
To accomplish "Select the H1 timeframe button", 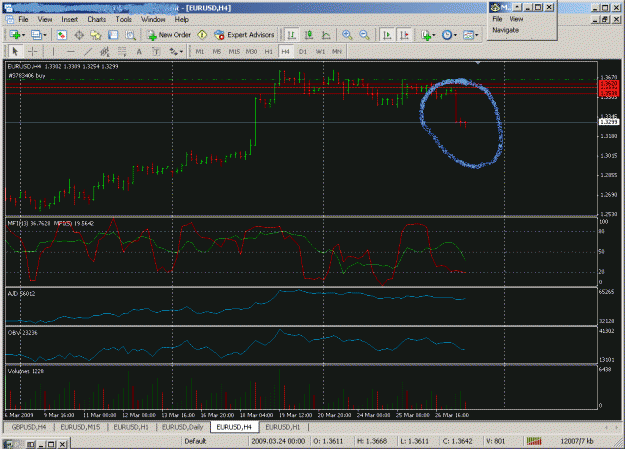I will pyautogui.click(x=269, y=51).
